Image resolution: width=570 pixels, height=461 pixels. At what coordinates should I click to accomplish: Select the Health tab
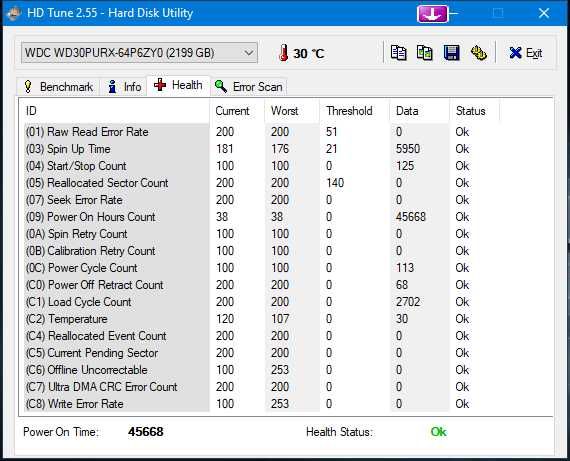click(178, 85)
